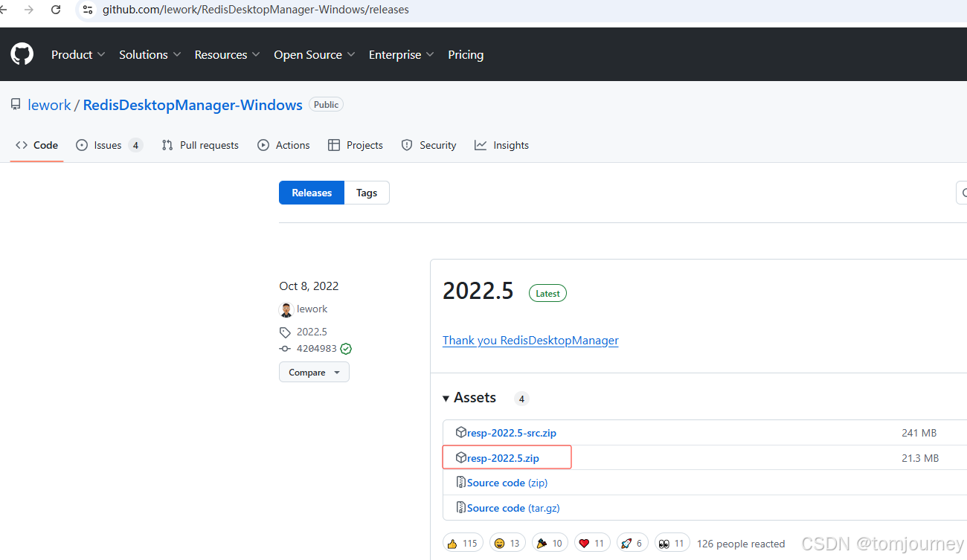Click file icon of Source code (tar.gz)
Screen dimensions: 967x560
(461, 508)
